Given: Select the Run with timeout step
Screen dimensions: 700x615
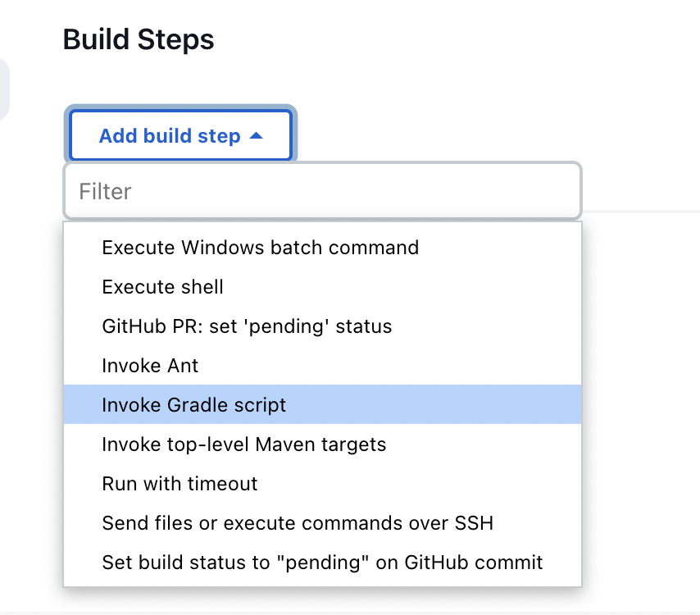Looking at the screenshot, I should pyautogui.click(x=180, y=483).
